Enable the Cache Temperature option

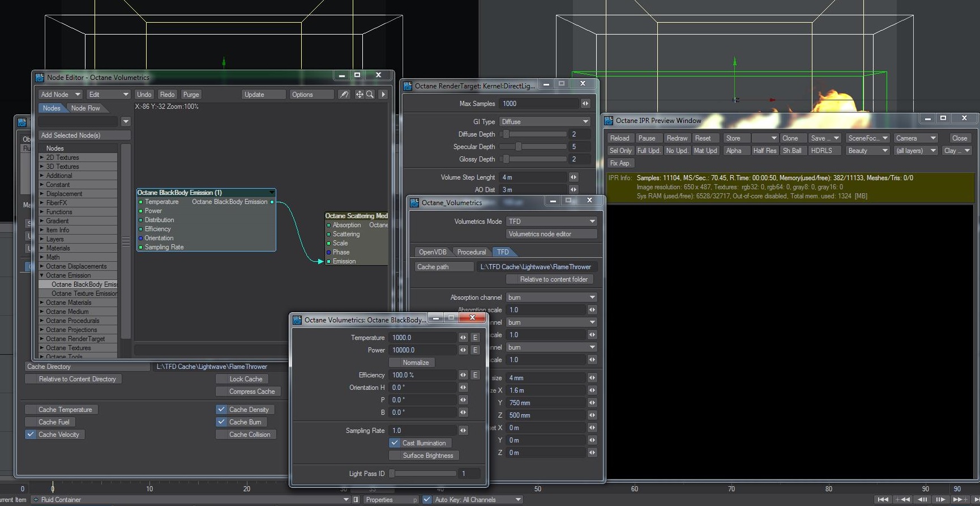[61, 410]
